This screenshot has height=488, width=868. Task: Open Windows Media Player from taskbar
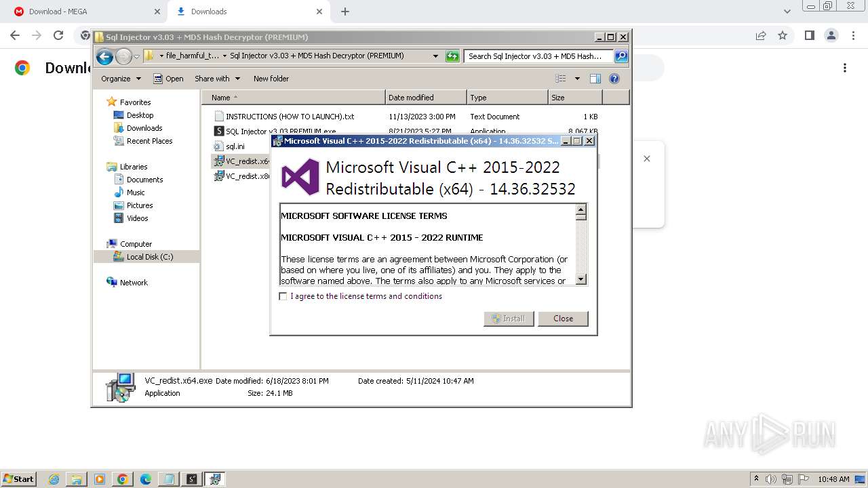coord(100,479)
